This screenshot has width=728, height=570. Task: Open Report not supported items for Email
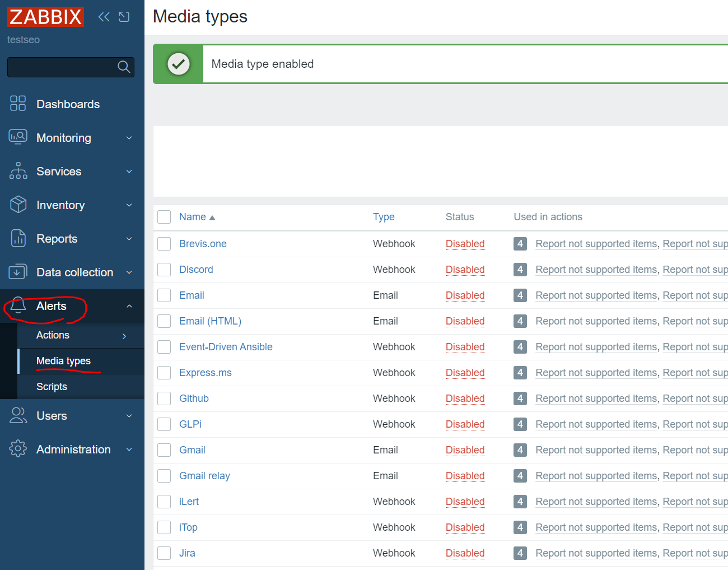[x=596, y=295]
